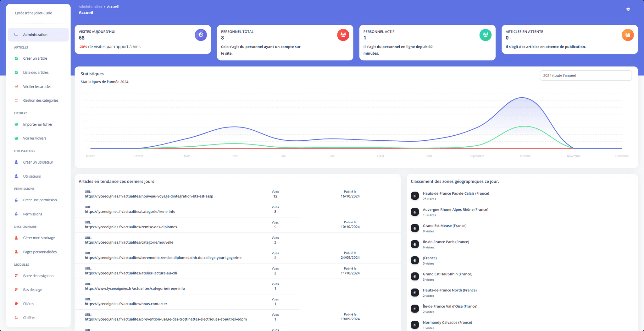Click the lock icon beside Créer une permission
This screenshot has width=644, height=331.
(16, 200)
